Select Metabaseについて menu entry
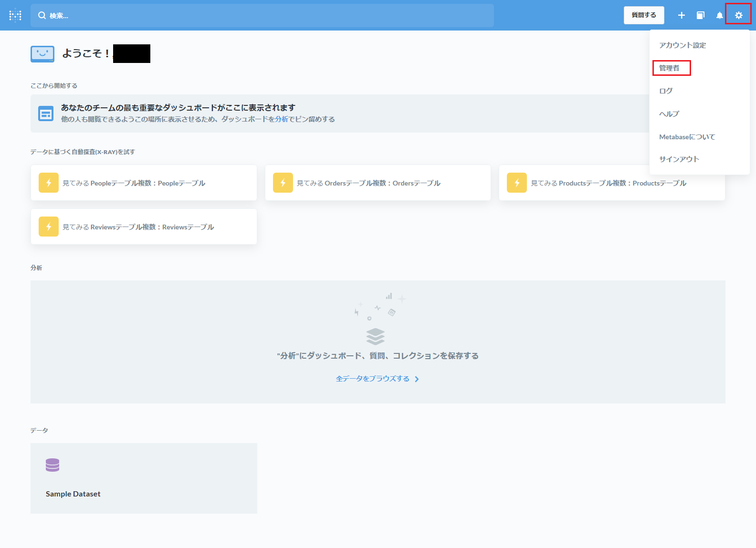This screenshot has width=756, height=548. coord(687,137)
